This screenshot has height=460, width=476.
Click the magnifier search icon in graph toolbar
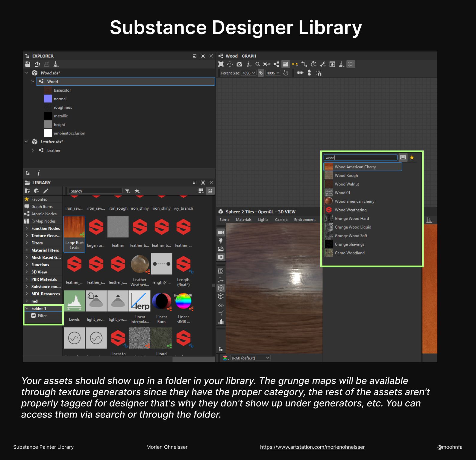pos(257,64)
